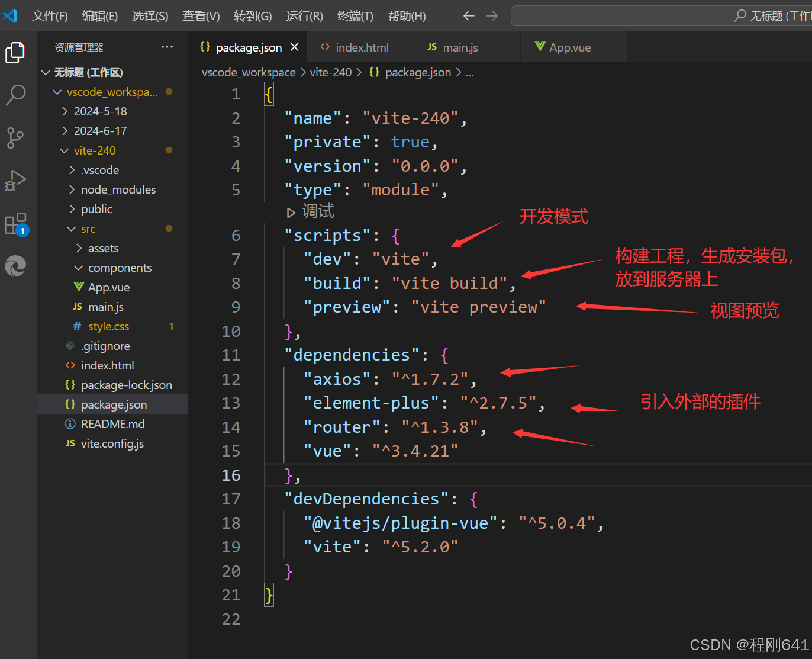Open the Search view in activity bar
This screenshot has height=659, width=812.
coord(15,95)
